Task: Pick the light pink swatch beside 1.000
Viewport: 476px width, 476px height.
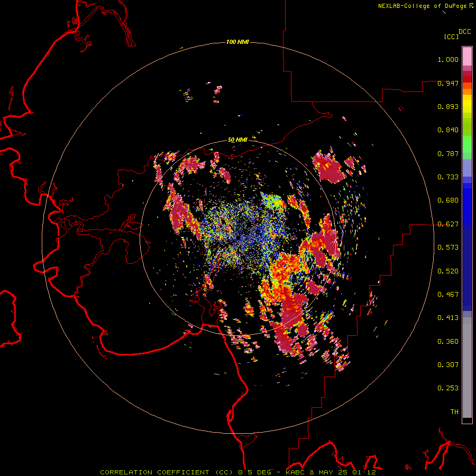Action: pos(467,57)
